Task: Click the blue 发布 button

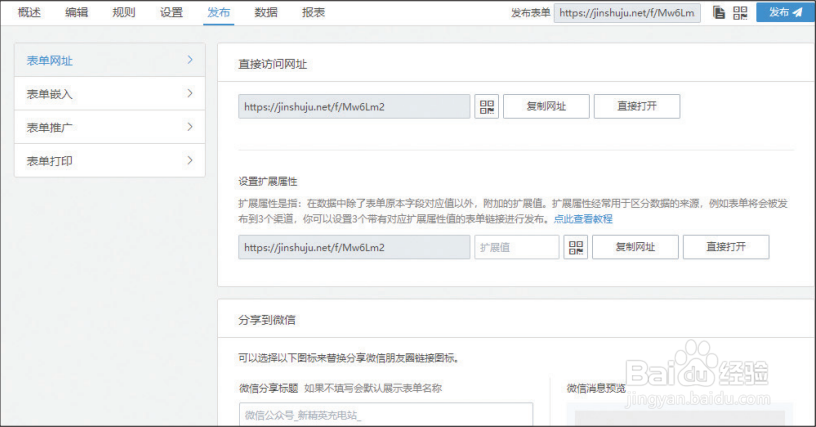Action: [786, 12]
